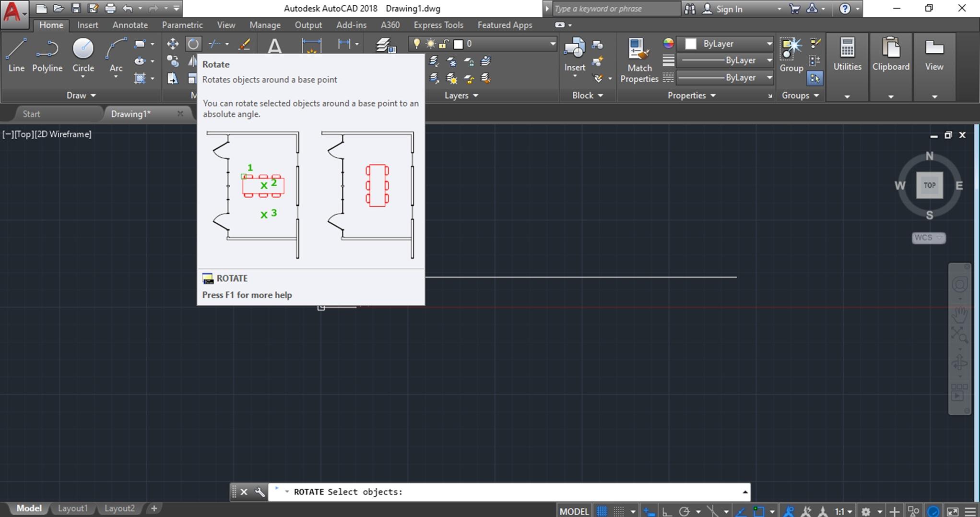This screenshot has height=517, width=980.
Task: Click the keyword search input field
Action: coord(615,9)
